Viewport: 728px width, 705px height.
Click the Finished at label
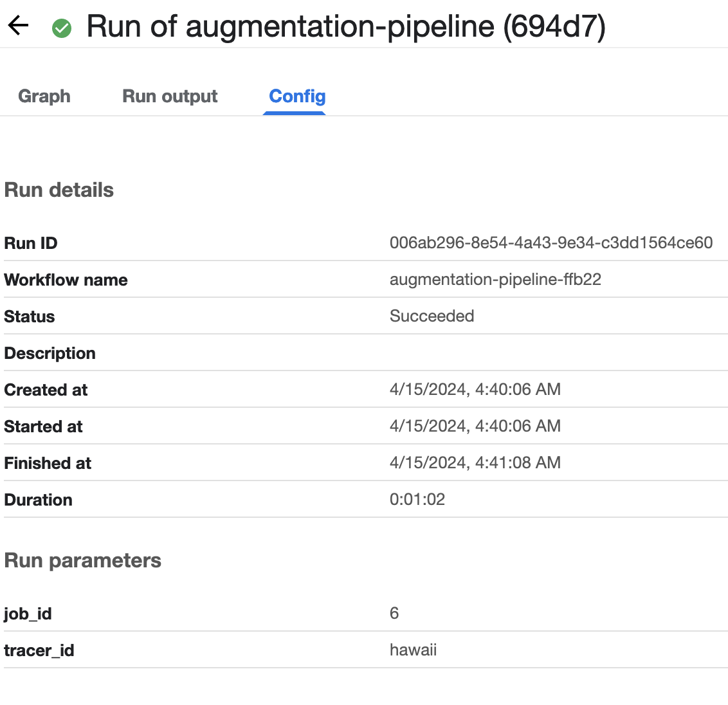48,463
